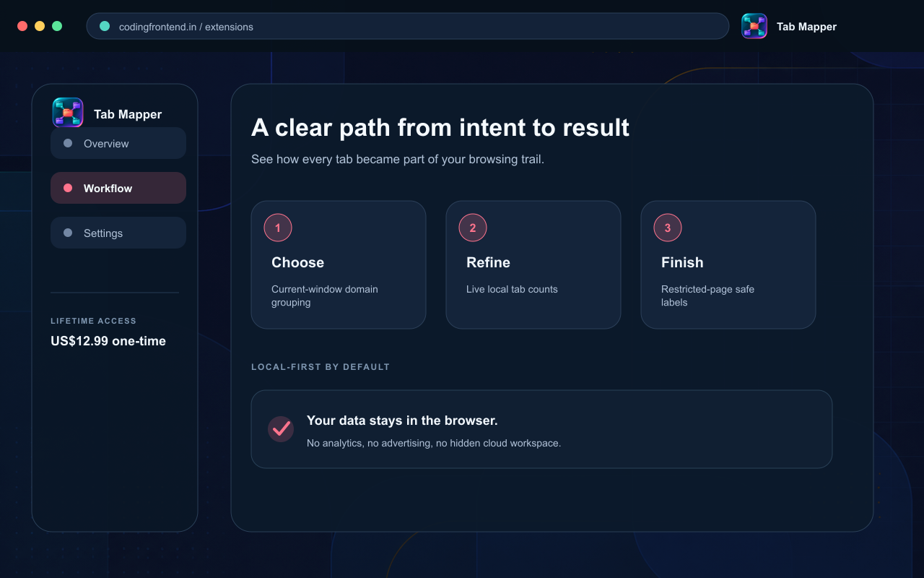This screenshot has width=924, height=578.
Task: Click step number 2 badge
Action: [473, 228]
